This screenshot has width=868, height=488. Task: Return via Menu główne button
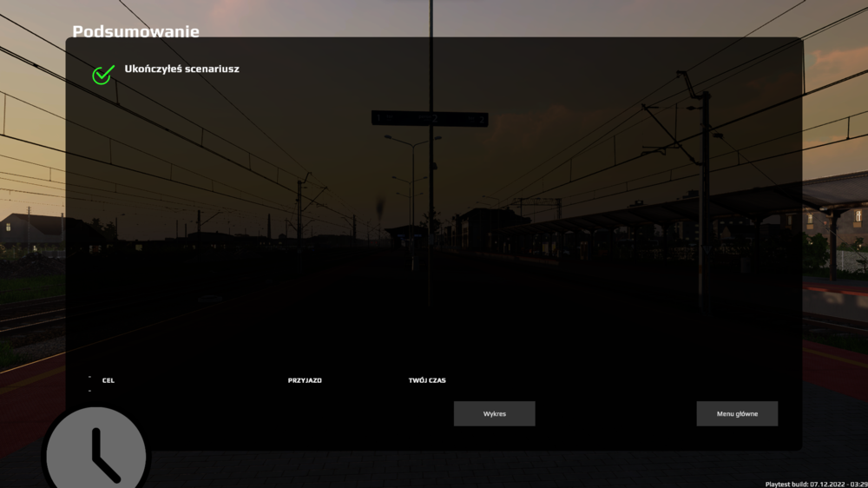pyautogui.click(x=737, y=414)
